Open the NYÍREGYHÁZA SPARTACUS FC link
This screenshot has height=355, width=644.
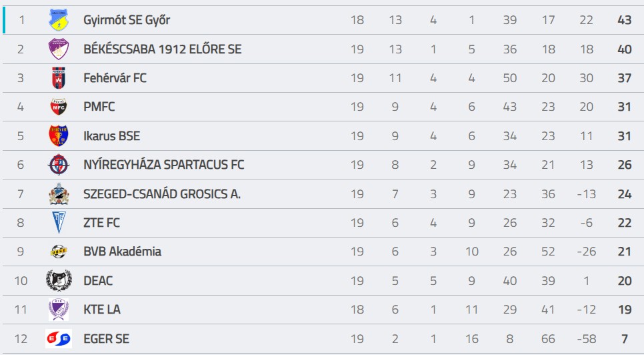163,165
